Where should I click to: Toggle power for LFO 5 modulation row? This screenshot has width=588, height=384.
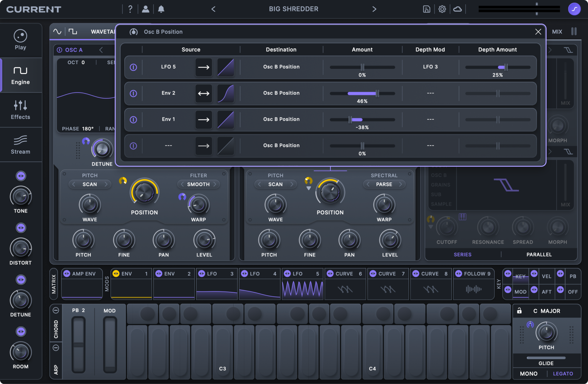pos(134,67)
